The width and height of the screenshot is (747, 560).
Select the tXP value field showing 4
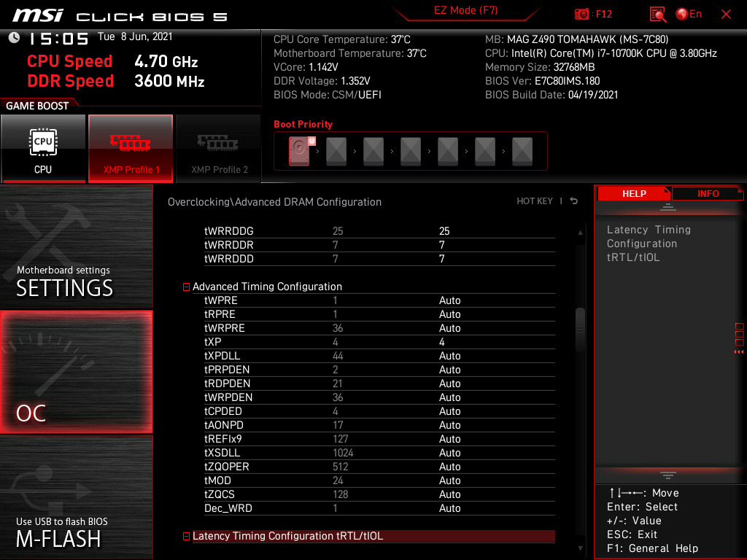point(441,342)
